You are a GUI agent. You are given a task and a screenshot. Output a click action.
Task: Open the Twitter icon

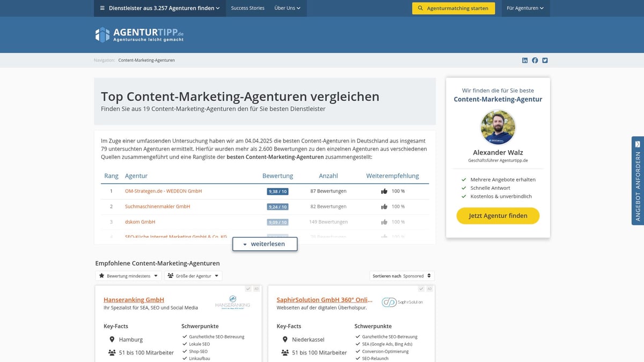coord(545,60)
